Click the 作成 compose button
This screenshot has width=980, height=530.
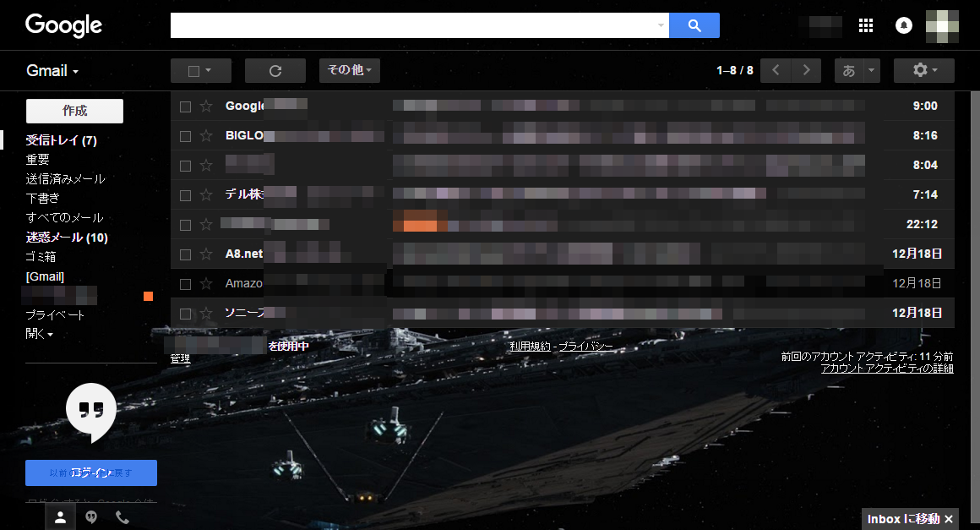74,111
